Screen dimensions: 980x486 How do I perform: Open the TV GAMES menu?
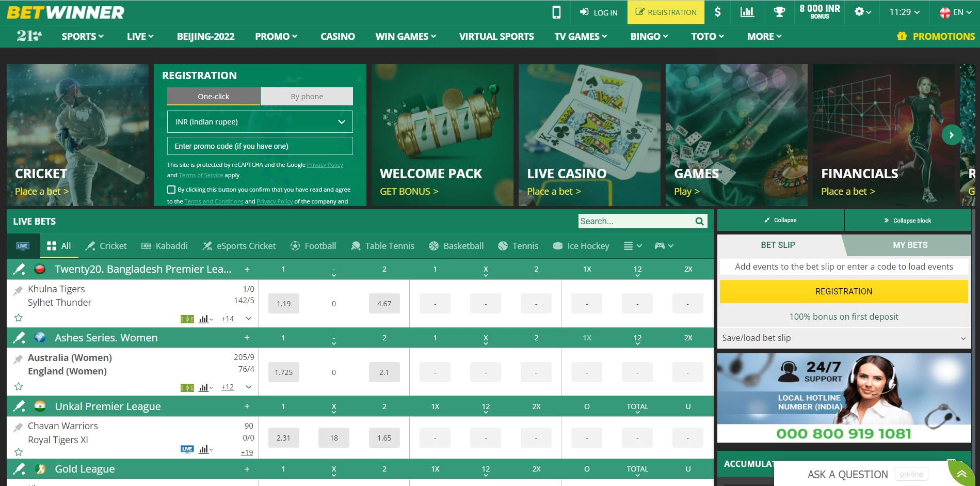click(x=581, y=36)
